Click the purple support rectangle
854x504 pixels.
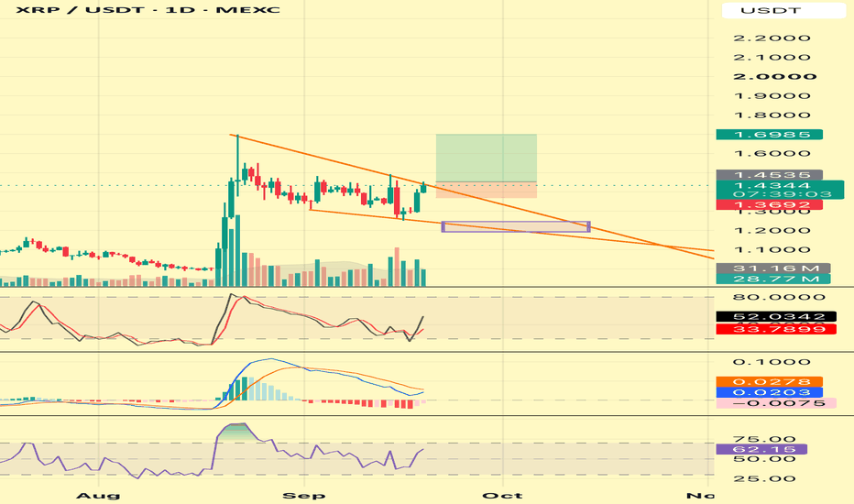click(x=516, y=226)
